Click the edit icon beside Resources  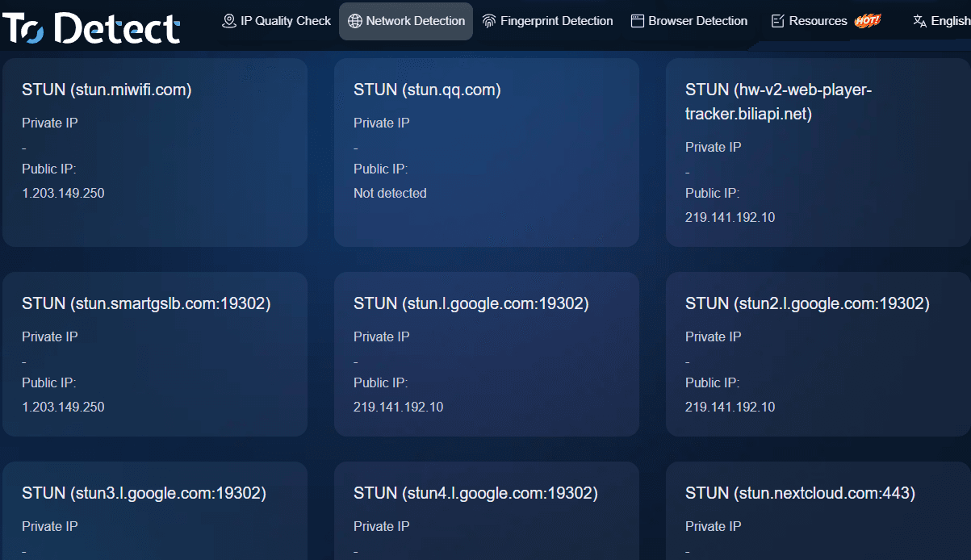778,21
